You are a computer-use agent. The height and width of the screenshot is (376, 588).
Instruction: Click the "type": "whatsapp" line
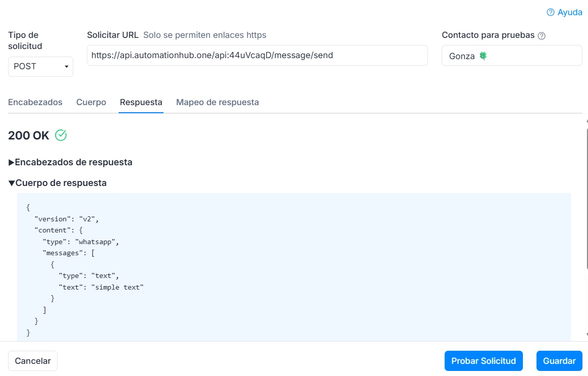pos(81,242)
